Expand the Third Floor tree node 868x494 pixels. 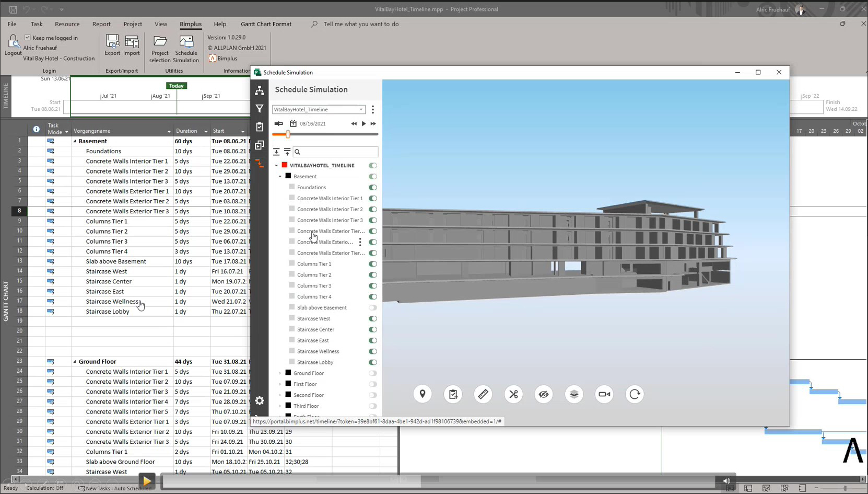click(280, 406)
